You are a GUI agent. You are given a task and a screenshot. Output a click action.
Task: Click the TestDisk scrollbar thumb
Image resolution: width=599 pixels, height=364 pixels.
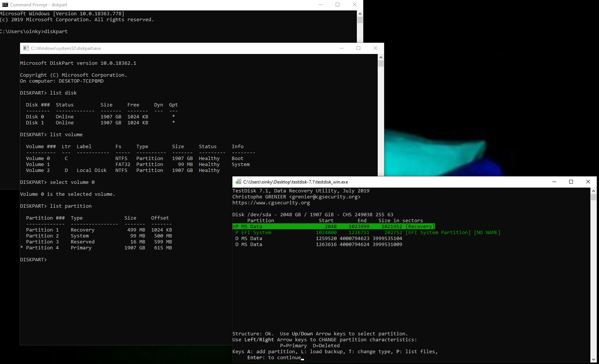593,197
